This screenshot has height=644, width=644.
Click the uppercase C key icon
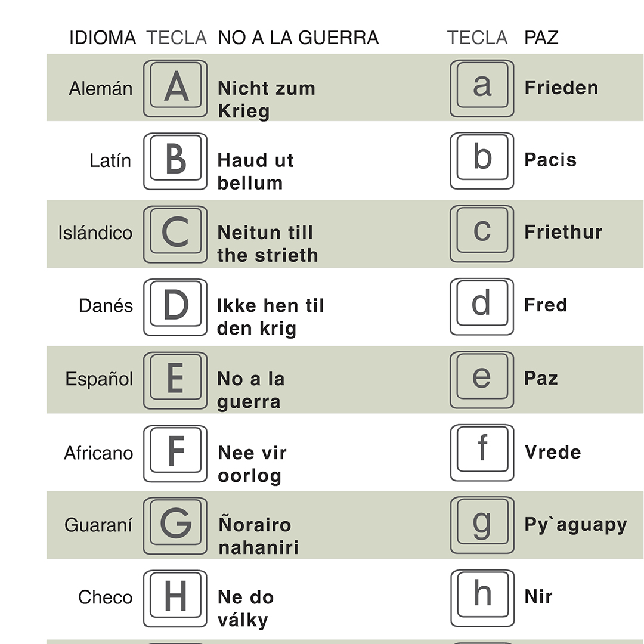pyautogui.click(x=175, y=234)
